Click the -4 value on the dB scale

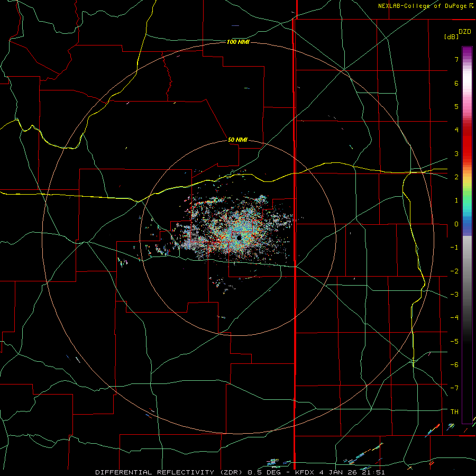[x=454, y=318]
